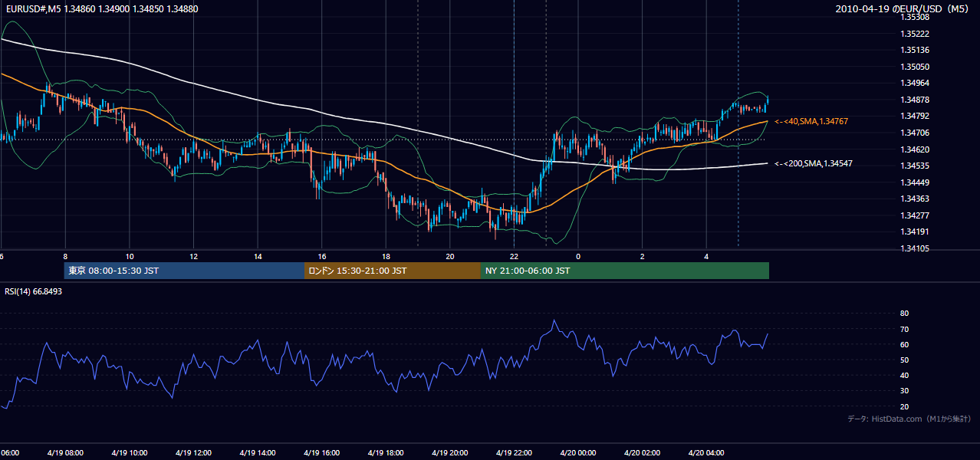Screen dimensions: 980x460
Task: Click price level 1.35136 on axis
Action: click(914, 51)
